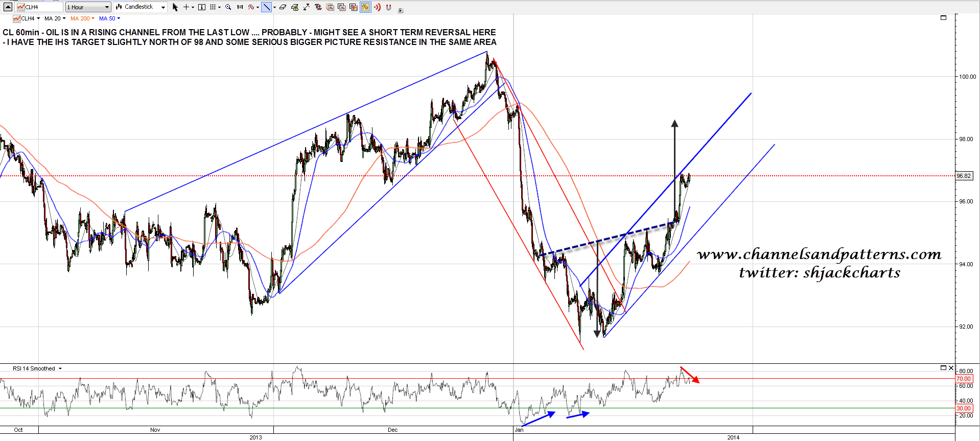Reset chart scale with 1:1 icon
This screenshot has width=980, height=441.
pyautogui.click(x=240, y=7)
